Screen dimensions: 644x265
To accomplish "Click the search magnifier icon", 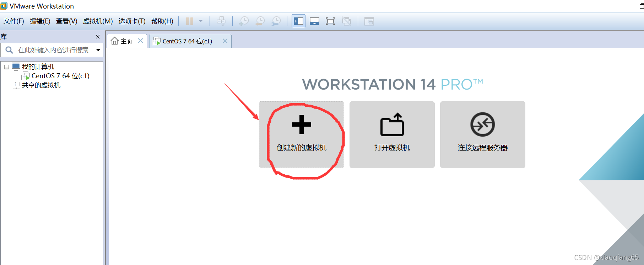I will [x=9, y=50].
